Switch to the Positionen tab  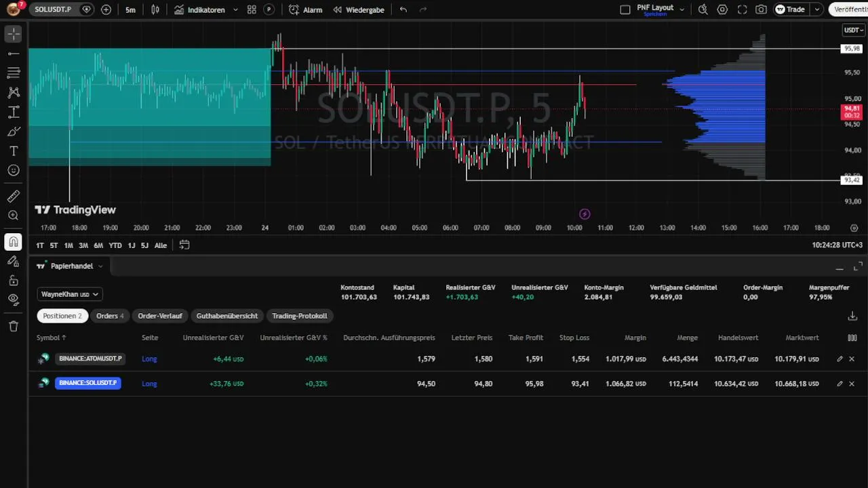pyautogui.click(x=62, y=316)
